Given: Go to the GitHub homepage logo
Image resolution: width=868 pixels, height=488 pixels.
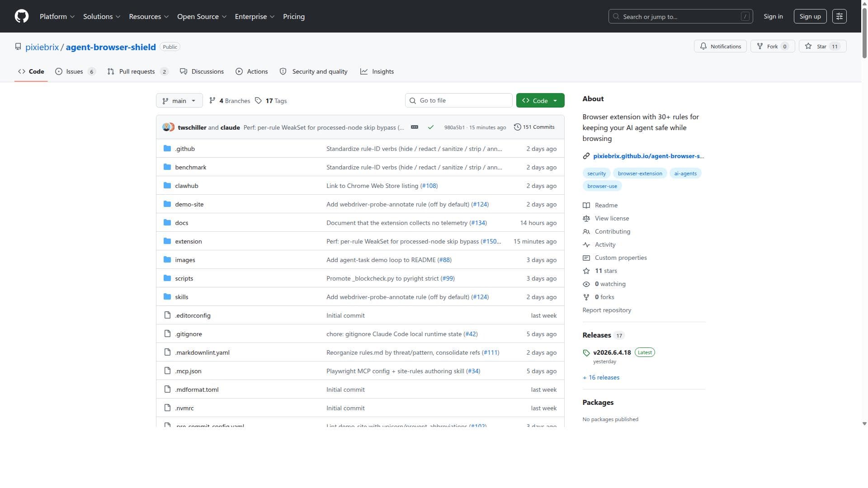Looking at the screenshot, I should 22,16.
